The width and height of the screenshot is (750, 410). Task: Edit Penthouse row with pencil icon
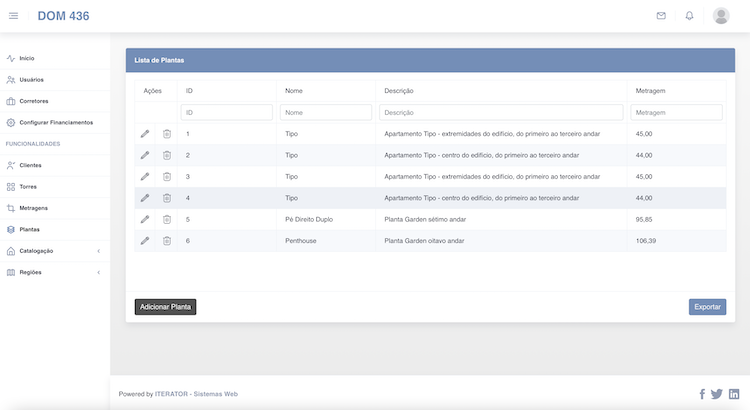pyautogui.click(x=145, y=241)
